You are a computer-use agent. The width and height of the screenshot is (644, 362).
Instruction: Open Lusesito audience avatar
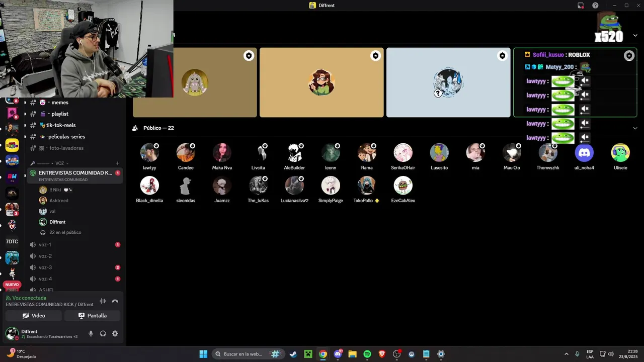pos(439,152)
